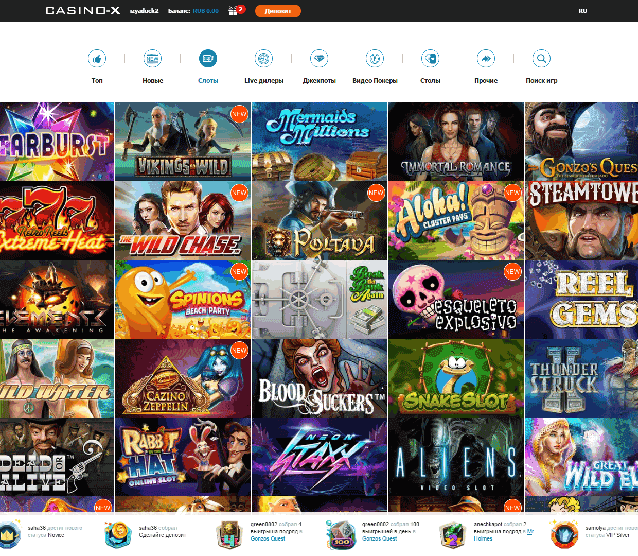Open the Blood Suckers game tile

click(x=319, y=377)
